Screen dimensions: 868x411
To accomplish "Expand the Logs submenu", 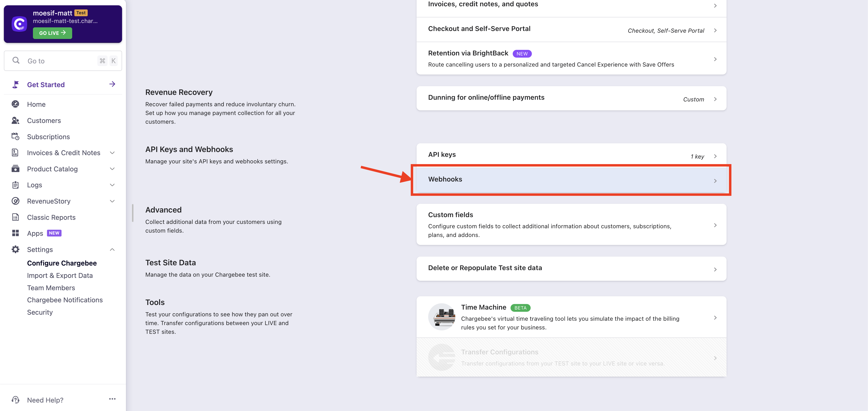I will [x=112, y=185].
